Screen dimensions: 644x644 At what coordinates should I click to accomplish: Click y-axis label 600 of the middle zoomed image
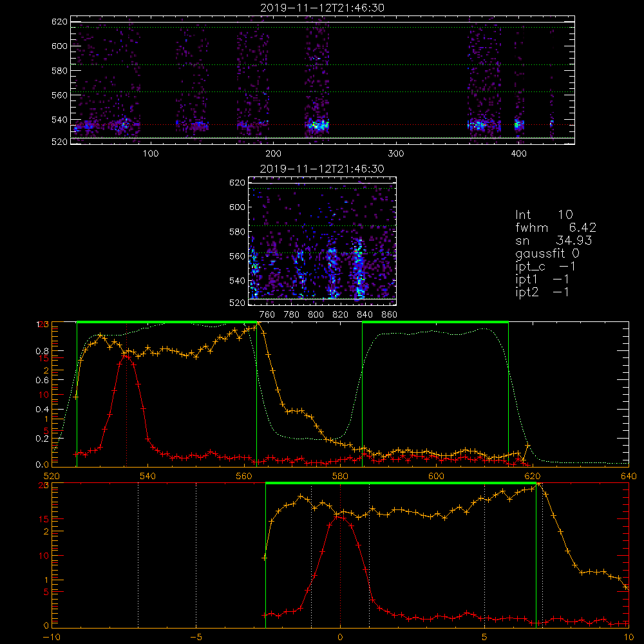(x=237, y=207)
